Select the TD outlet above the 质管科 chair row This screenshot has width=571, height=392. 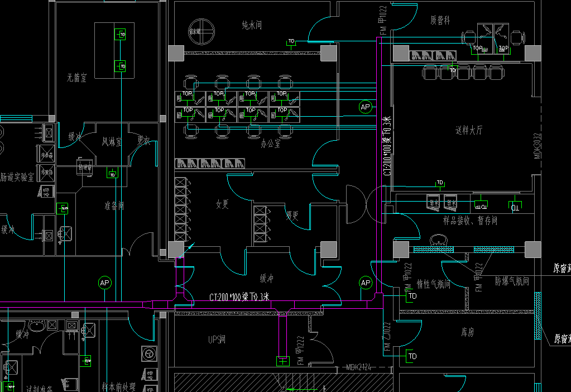tap(453, 69)
